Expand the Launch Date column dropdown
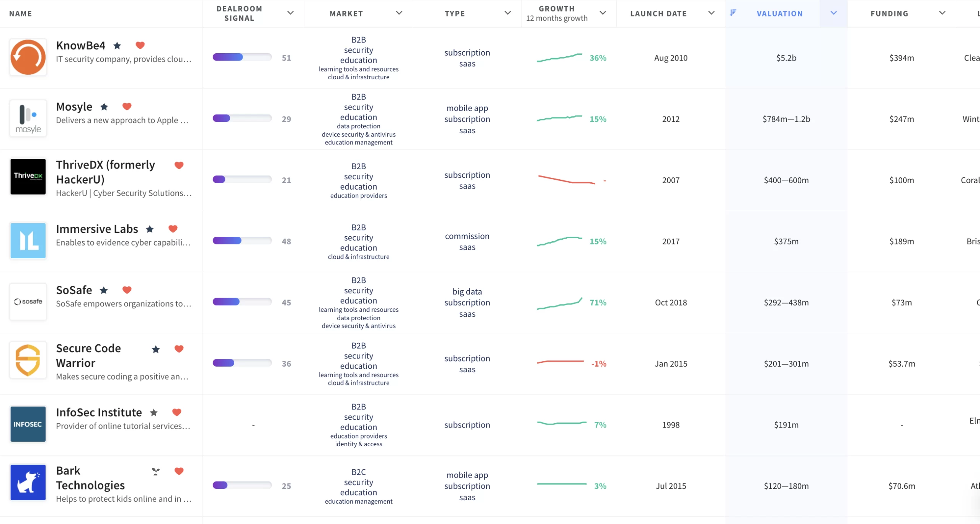This screenshot has height=524, width=980. point(711,13)
